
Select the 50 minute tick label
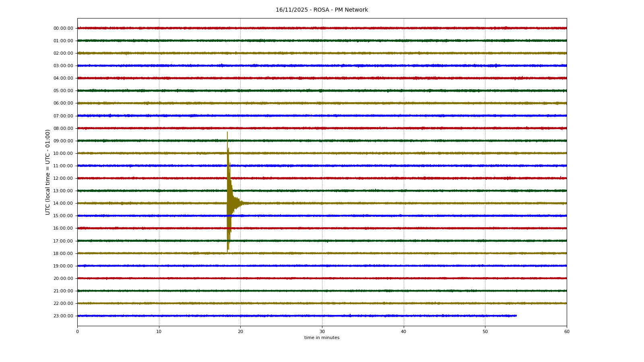pos(485,332)
